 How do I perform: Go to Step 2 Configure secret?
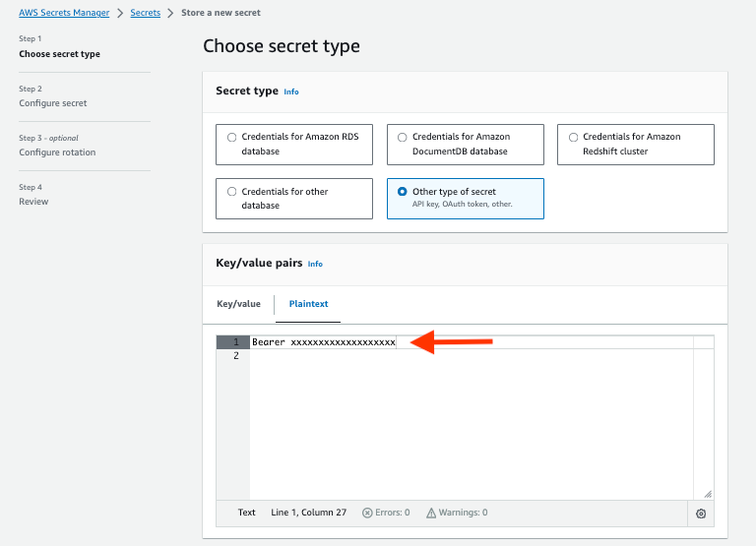pyautogui.click(x=53, y=103)
